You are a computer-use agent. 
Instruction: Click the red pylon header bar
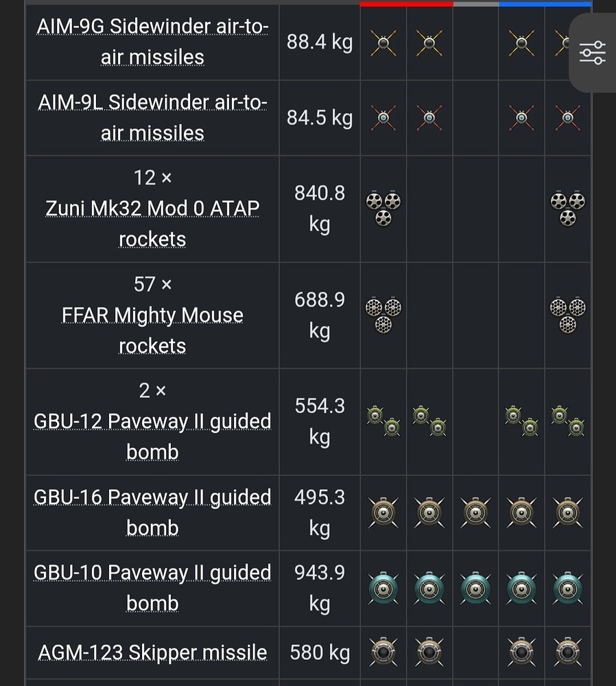407,4
